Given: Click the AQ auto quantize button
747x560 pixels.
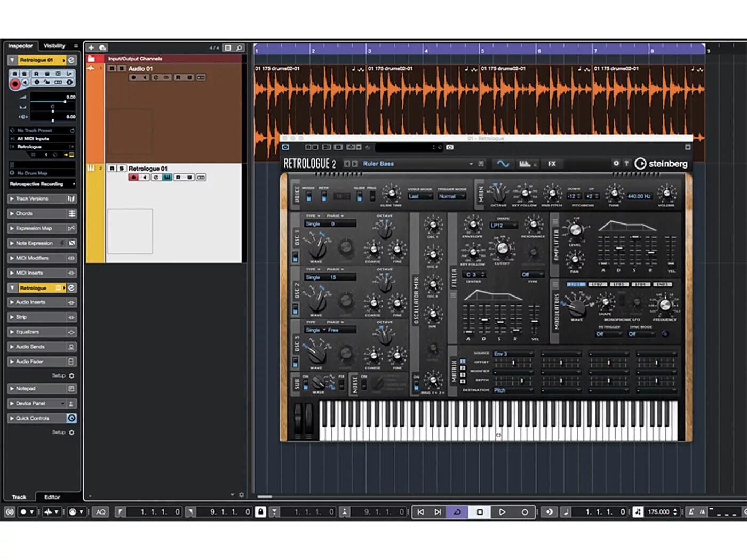Looking at the screenshot, I should pyautogui.click(x=100, y=512).
